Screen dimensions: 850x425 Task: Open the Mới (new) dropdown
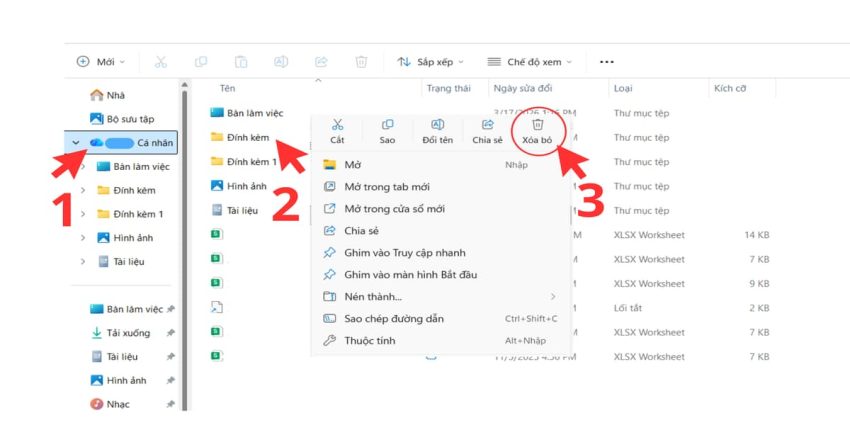101,62
